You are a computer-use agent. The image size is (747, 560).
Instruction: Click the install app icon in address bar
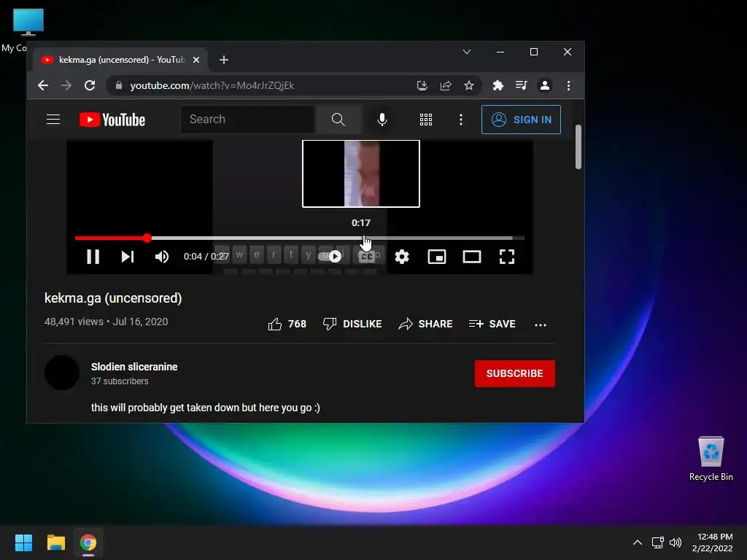pyautogui.click(x=422, y=86)
